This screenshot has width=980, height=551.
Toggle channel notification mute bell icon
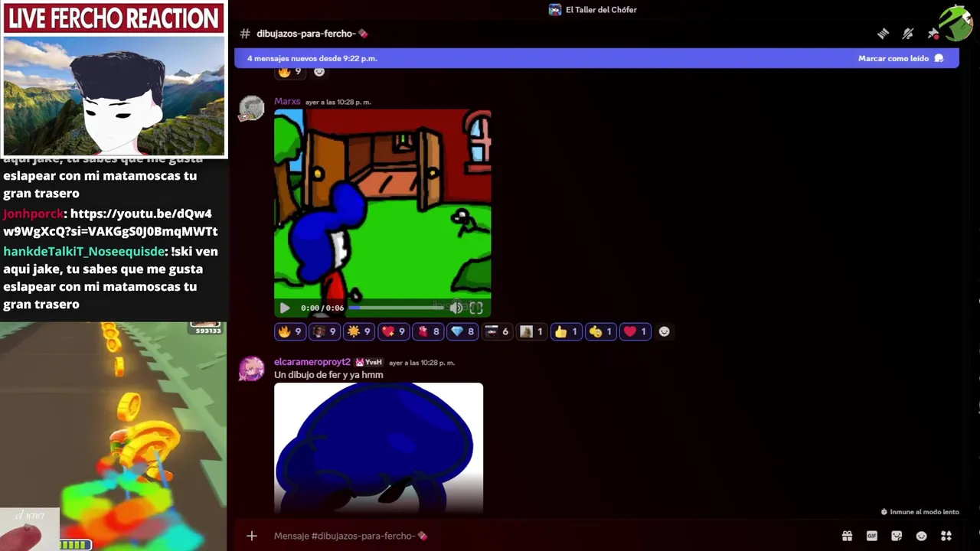click(x=908, y=34)
